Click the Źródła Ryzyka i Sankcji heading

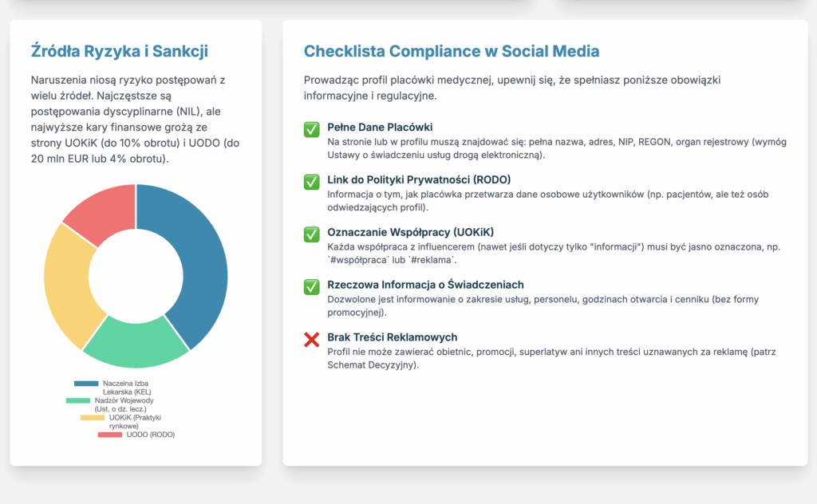point(119,51)
